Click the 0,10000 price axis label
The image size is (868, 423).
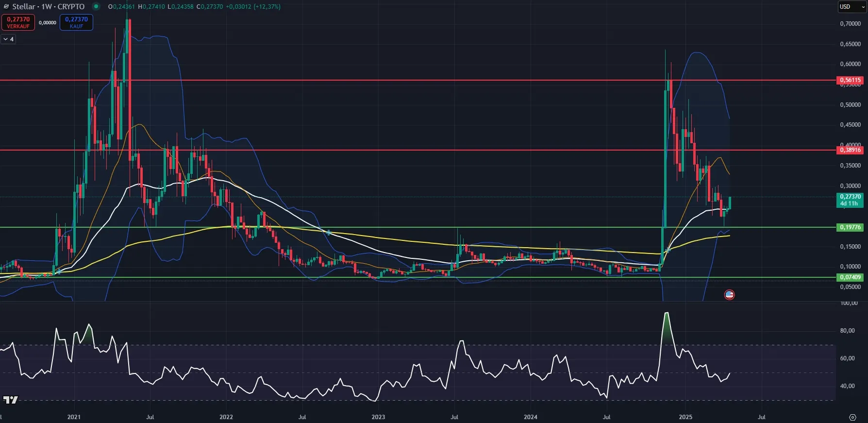[850, 267]
